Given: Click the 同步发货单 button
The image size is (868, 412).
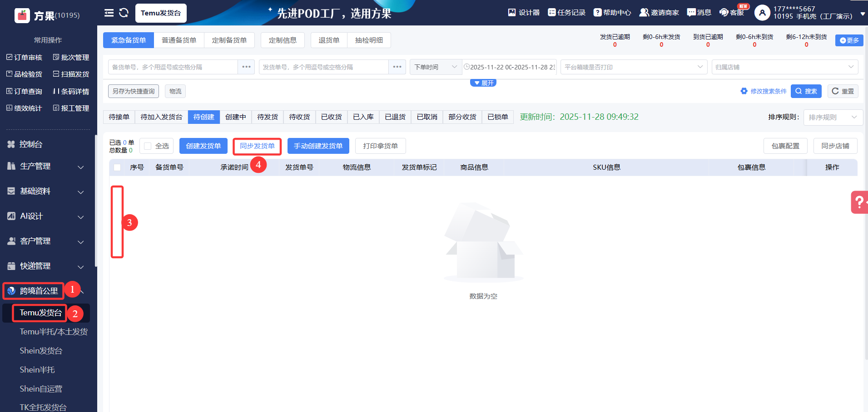Looking at the screenshot, I should 257,146.
